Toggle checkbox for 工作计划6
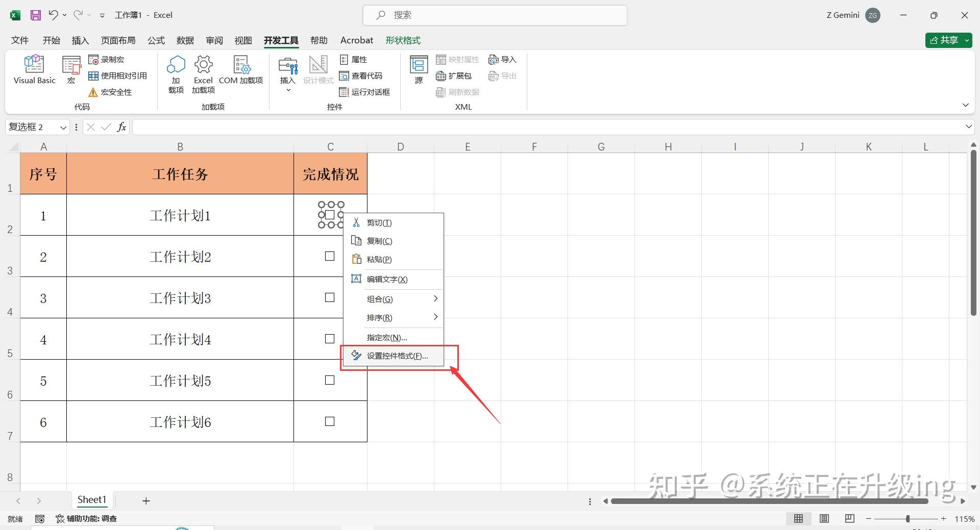 pyautogui.click(x=330, y=421)
